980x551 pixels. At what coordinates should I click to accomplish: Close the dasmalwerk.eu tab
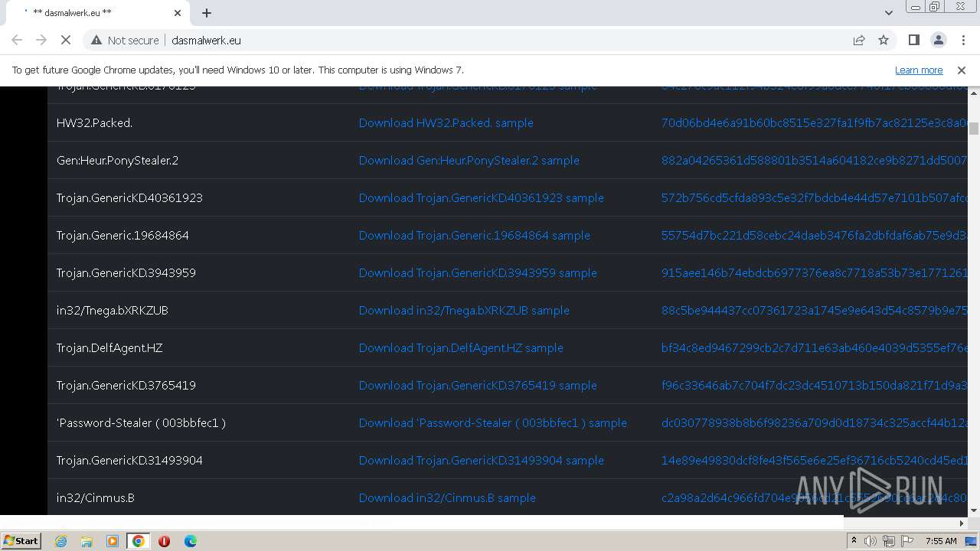178,12
